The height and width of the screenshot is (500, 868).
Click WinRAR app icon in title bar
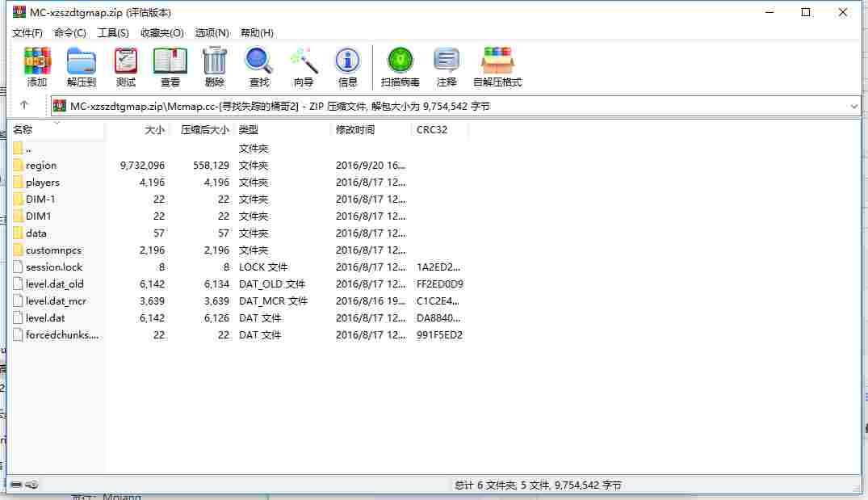[x=19, y=11]
